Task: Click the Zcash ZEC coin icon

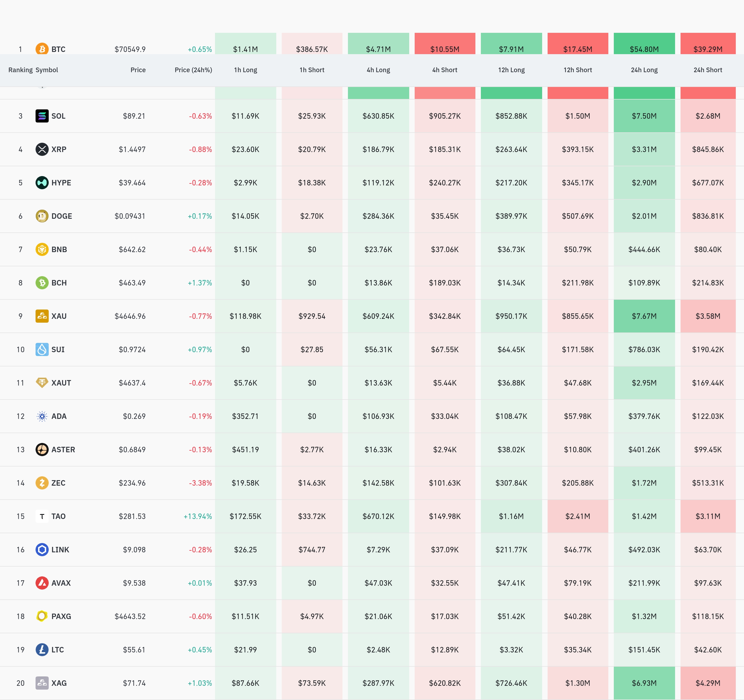Action: [x=42, y=483]
